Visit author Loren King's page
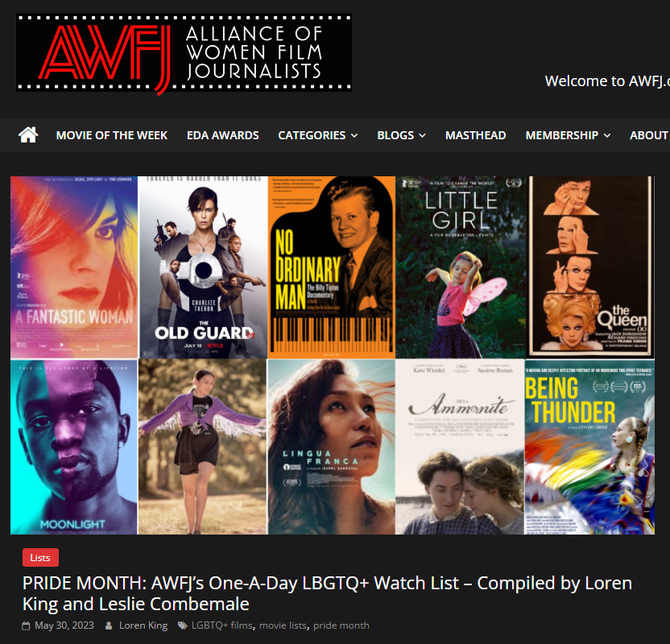 click(143, 625)
